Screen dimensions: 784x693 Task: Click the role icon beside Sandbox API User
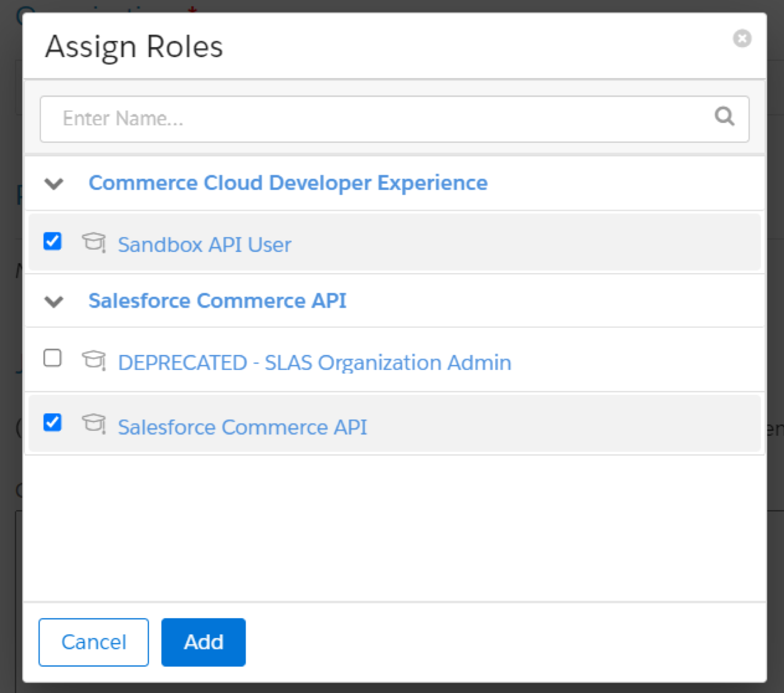coord(94,243)
